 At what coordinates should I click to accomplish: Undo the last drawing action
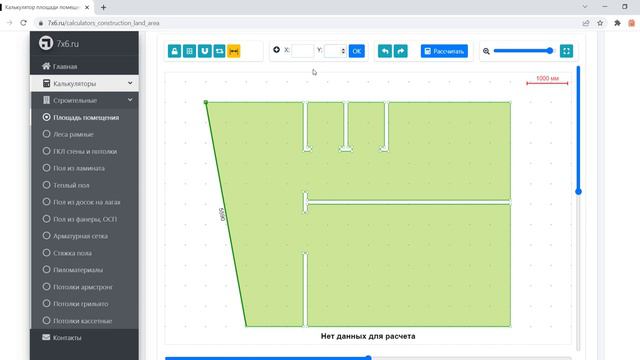(385, 51)
